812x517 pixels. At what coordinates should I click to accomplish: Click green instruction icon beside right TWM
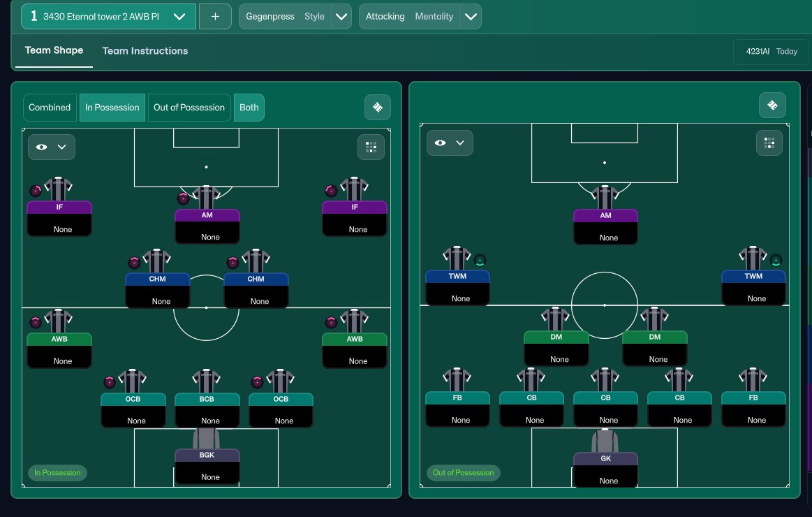tap(776, 260)
